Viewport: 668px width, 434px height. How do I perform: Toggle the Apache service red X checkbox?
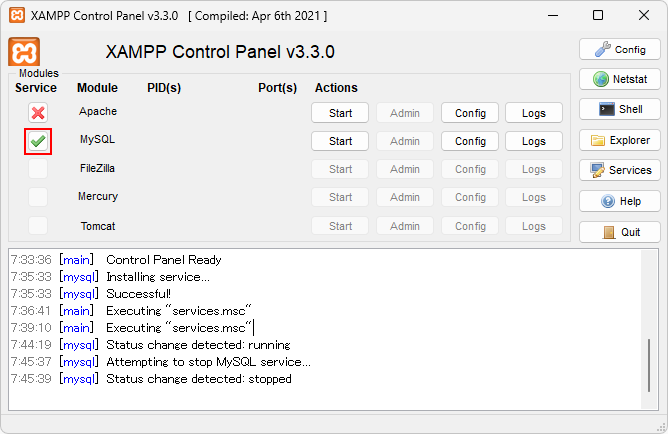38,113
